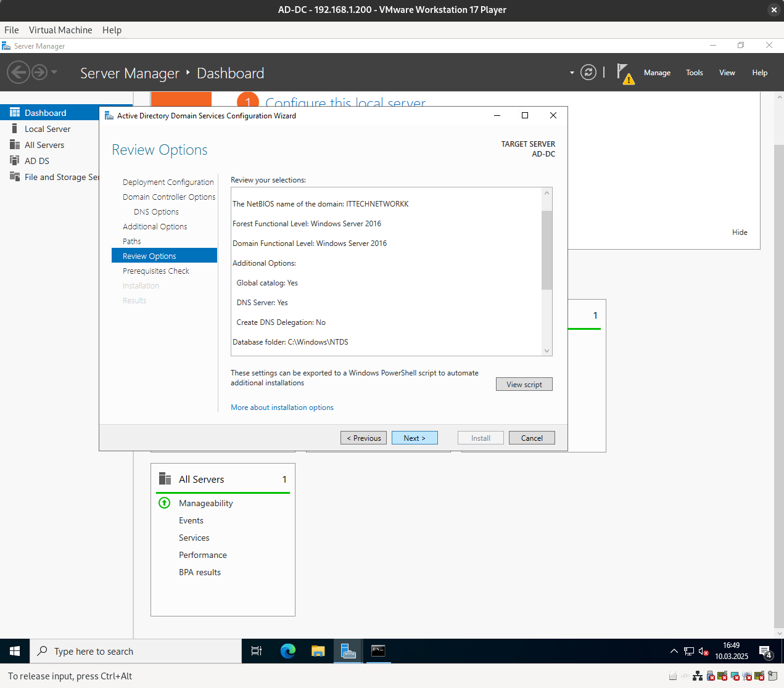Click the Next button in the wizard

415,438
